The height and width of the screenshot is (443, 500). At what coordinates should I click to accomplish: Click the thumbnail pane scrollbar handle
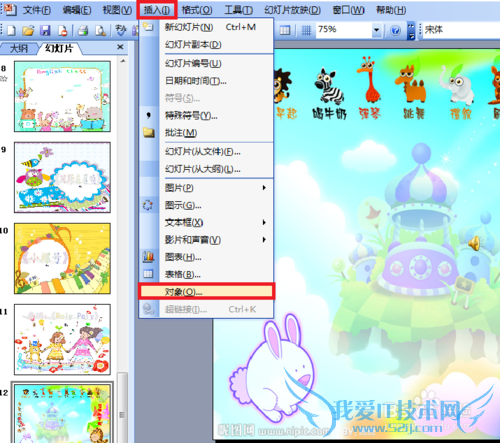click(122, 407)
